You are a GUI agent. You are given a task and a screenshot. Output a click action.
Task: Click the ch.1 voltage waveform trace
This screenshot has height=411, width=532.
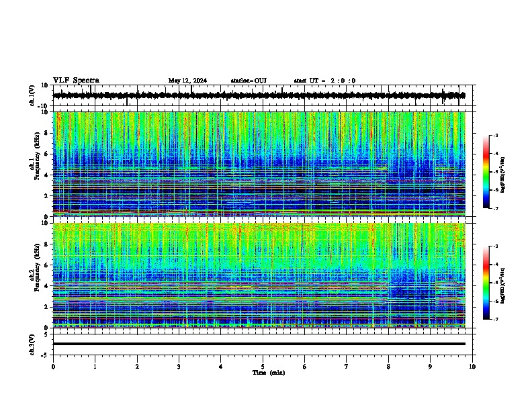coord(259,95)
